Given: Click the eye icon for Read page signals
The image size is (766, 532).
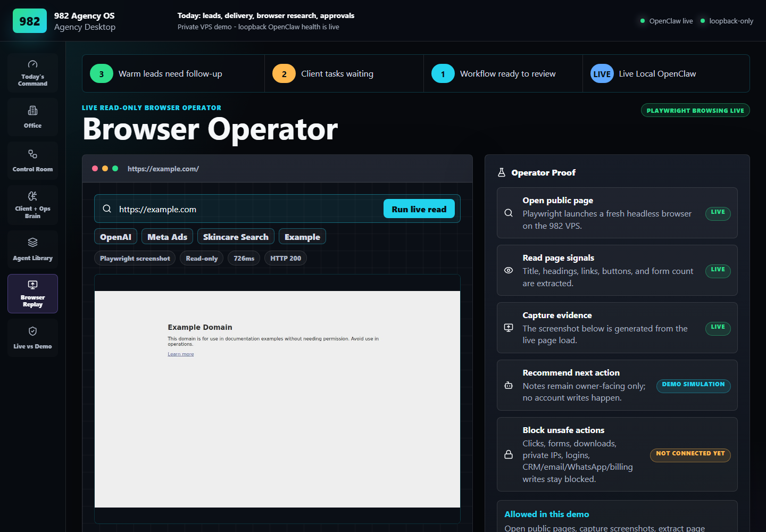Looking at the screenshot, I should click(509, 270).
